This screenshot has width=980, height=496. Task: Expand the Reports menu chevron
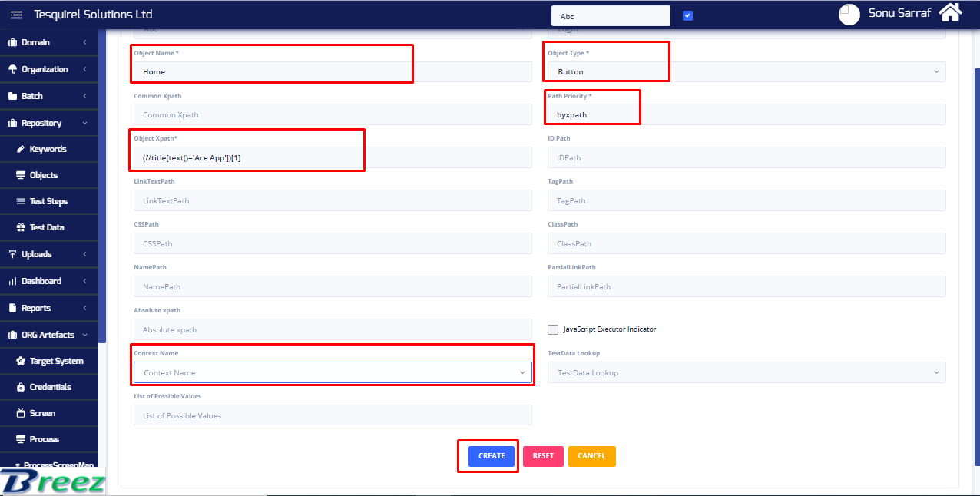point(84,308)
